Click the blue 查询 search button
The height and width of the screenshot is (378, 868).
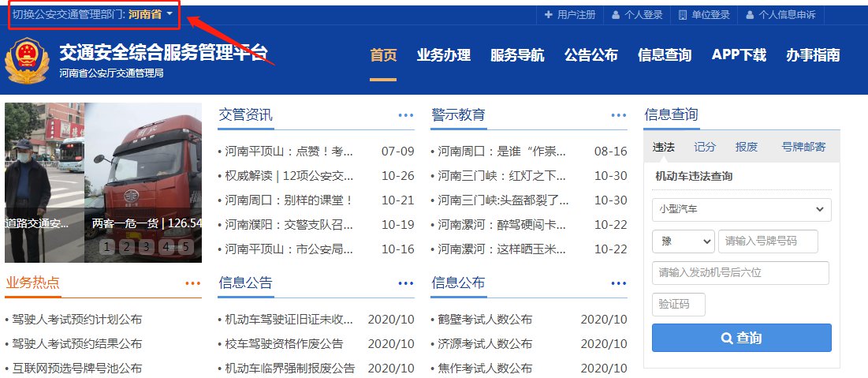[741, 338]
